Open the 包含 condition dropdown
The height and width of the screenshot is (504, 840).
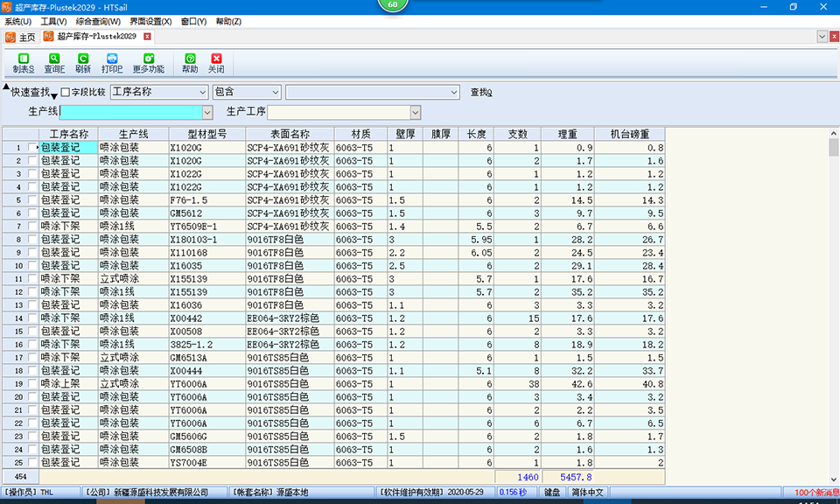(276, 92)
